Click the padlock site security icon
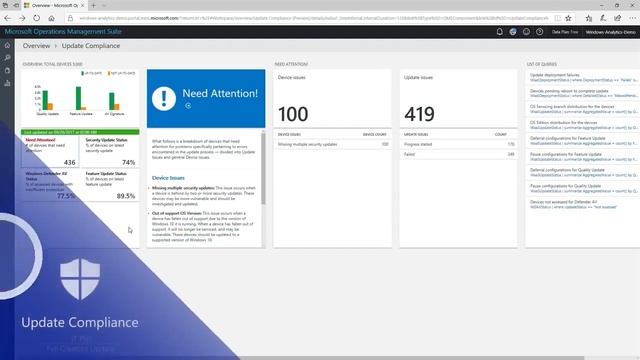This screenshot has height=360, width=640. pos(70,18)
